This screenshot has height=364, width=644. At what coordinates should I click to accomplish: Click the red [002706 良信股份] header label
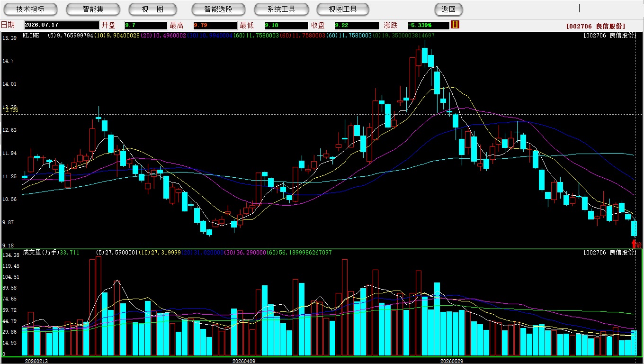click(x=596, y=26)
